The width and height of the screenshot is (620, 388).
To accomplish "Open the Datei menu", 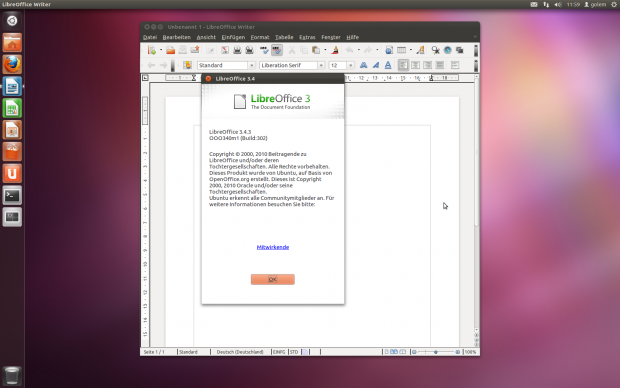I will tap(150, 37).
